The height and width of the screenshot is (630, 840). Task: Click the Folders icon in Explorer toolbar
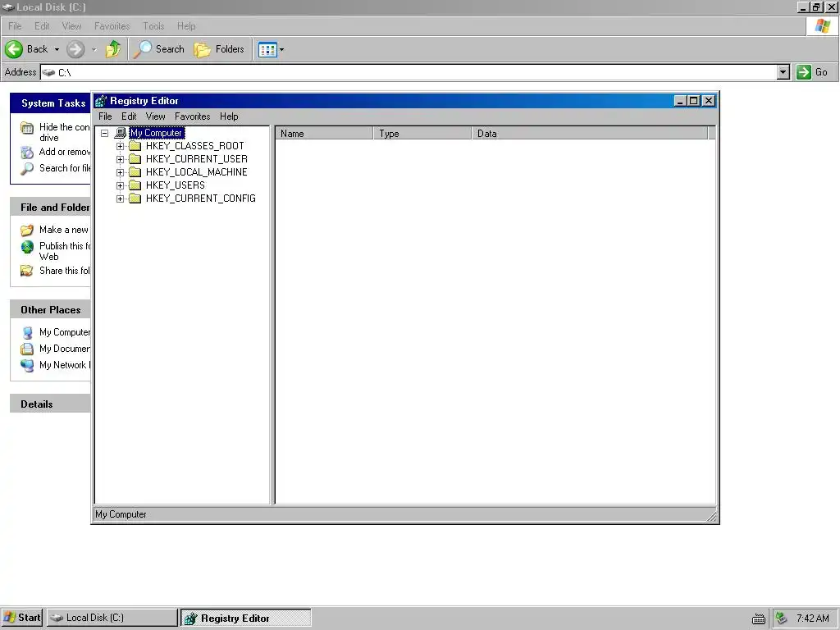(202, 50)
